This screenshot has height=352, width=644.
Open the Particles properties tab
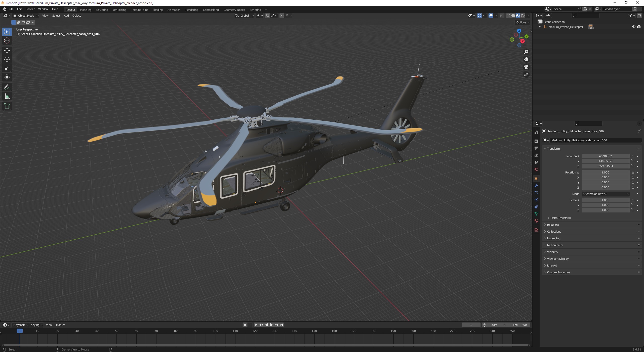pos(536,193)
